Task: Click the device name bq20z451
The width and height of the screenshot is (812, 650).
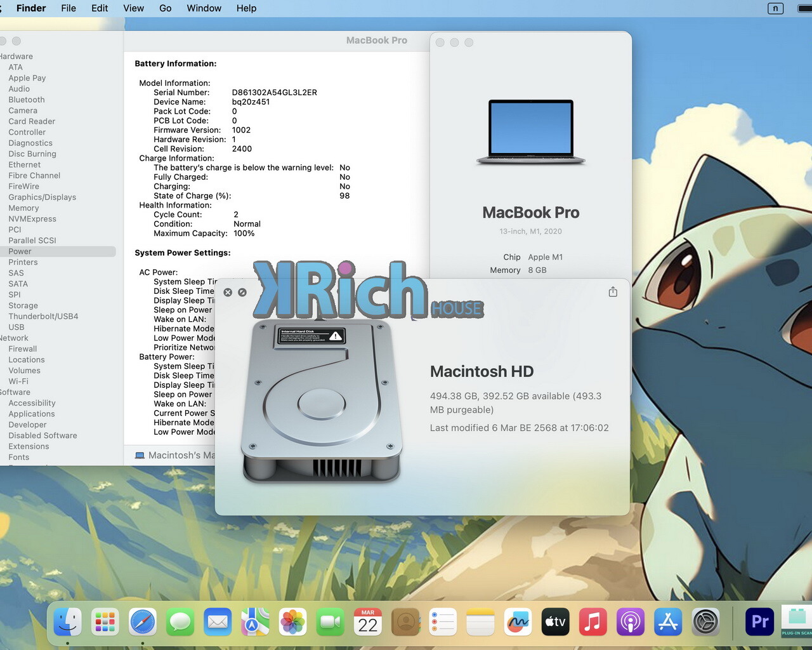Action: (251, 102)
